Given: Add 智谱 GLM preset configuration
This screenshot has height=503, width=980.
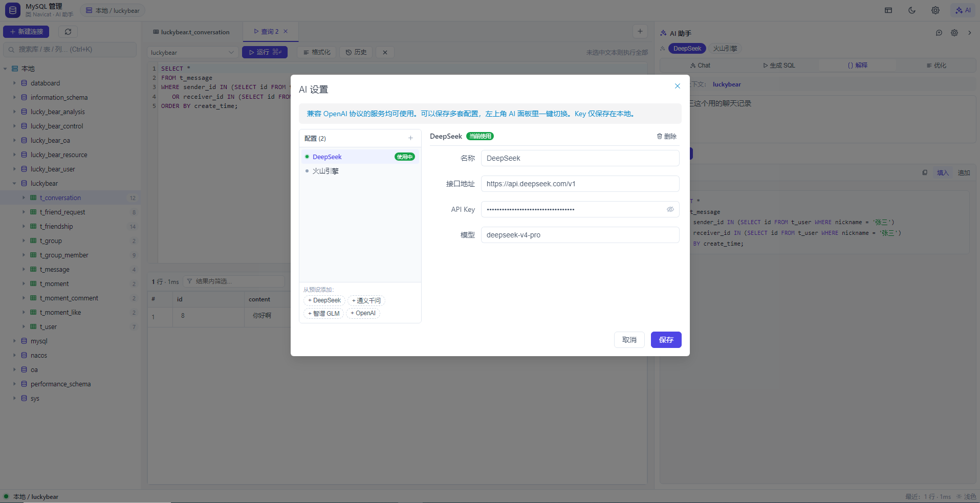Looking at the screenshot, I should [x=324, y=313].
